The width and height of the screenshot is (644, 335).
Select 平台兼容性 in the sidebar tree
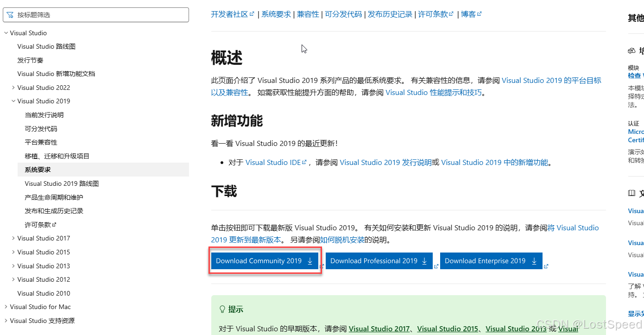coord(41,142)
